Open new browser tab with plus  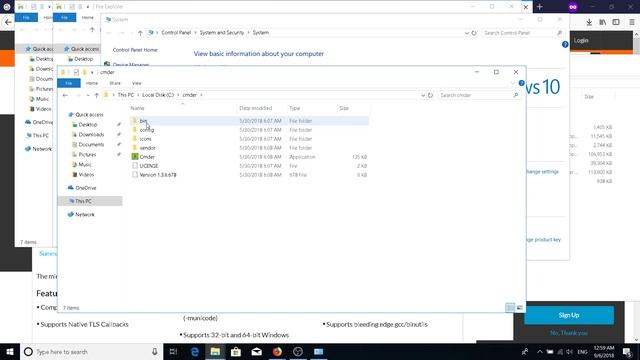pos(540,7)
